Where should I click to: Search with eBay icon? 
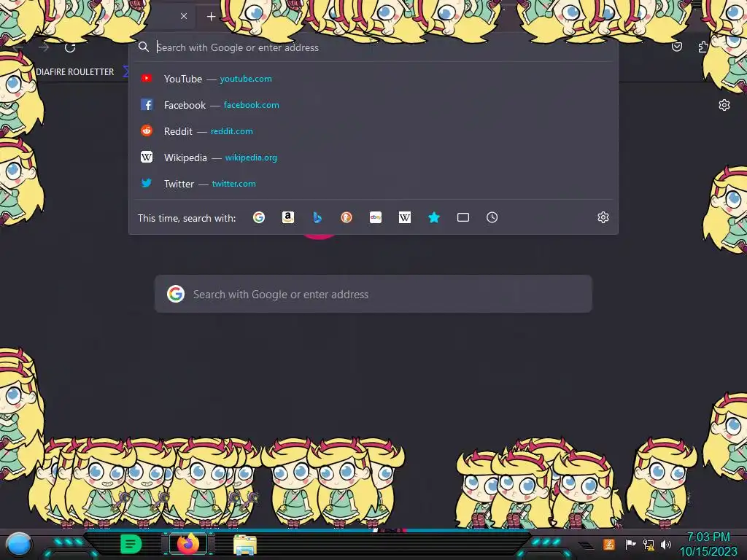[376, 217]
